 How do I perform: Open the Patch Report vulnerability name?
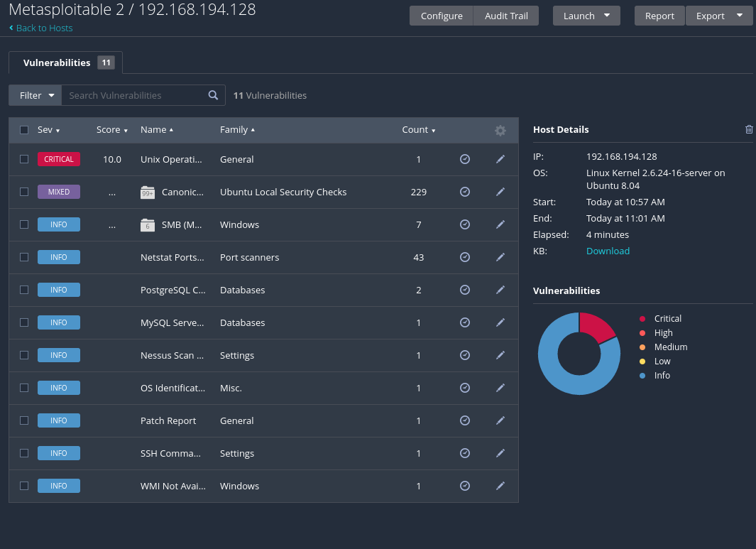[x=168, y=420]
